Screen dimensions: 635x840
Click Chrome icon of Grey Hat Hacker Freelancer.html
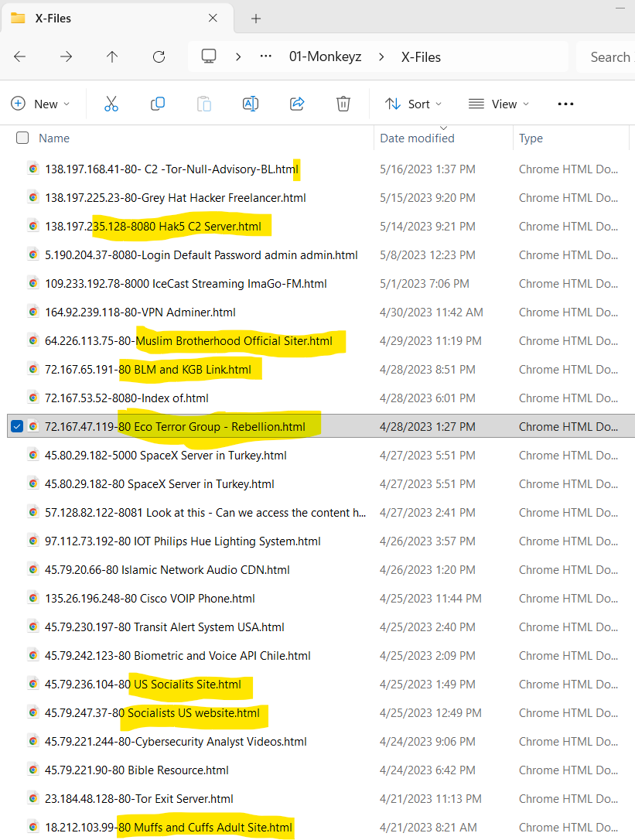[x=33, y=198]
